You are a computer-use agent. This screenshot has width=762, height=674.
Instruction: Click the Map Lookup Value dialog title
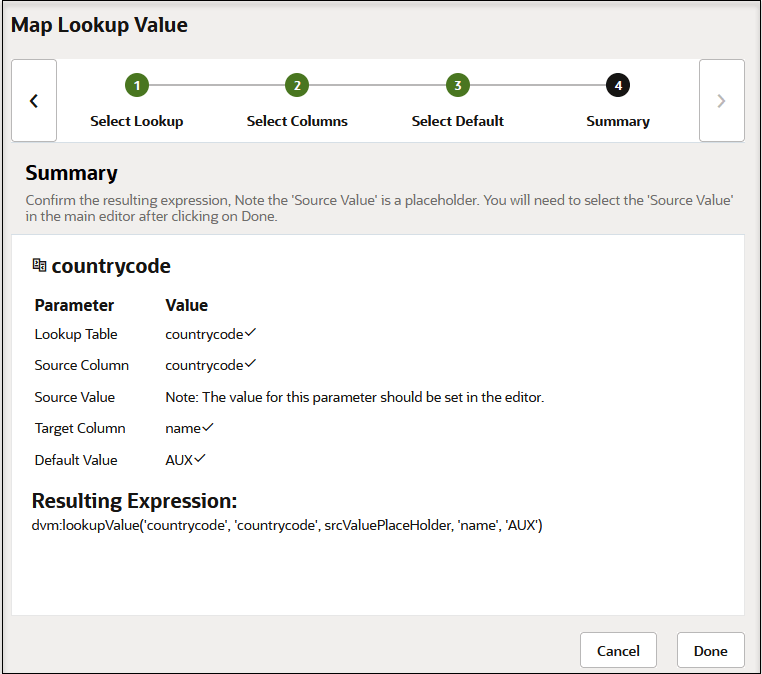(99, 25)
